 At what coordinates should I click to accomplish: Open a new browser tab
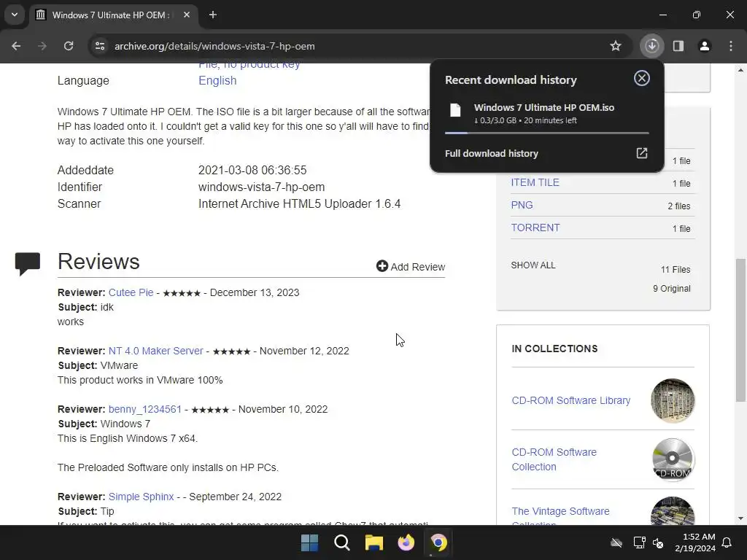pyautogui.click(x=213, y=15)
